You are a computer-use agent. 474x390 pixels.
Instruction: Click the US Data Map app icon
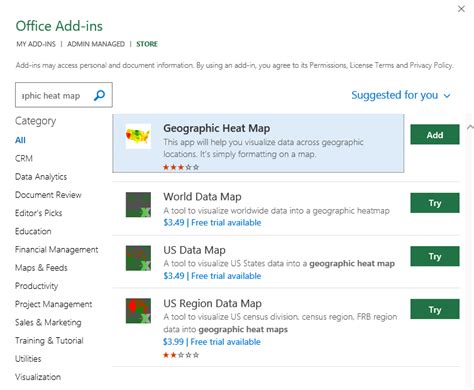(138, 258)
